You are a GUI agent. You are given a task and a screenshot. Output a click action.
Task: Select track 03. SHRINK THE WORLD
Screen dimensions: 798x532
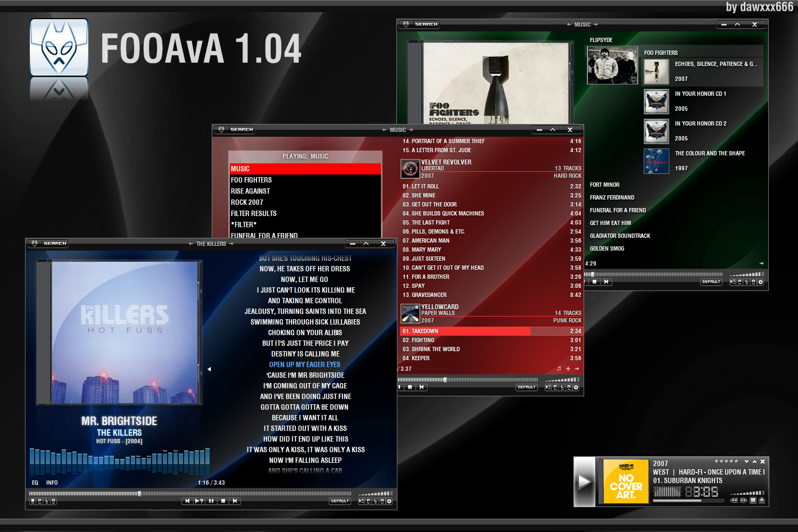pos(491,349)
